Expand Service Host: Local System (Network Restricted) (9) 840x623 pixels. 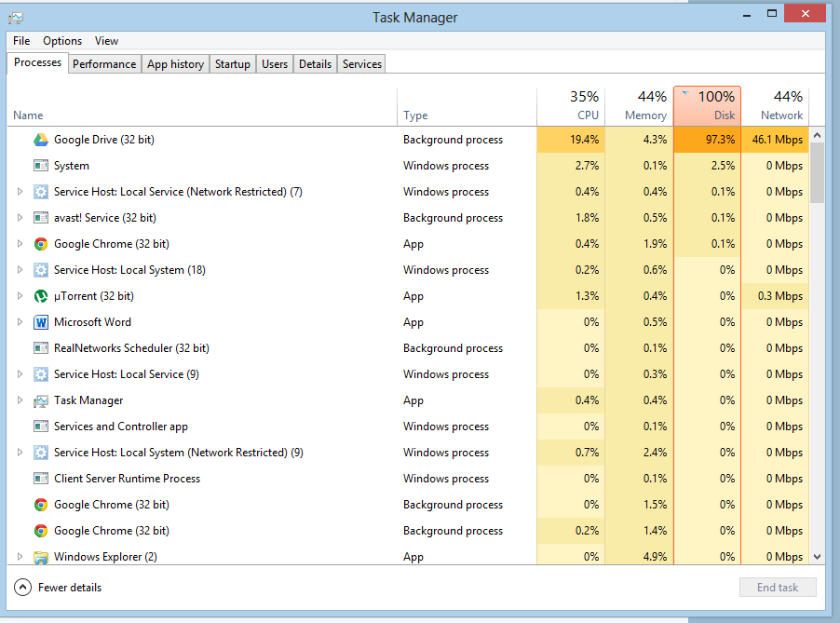point(20,453)
